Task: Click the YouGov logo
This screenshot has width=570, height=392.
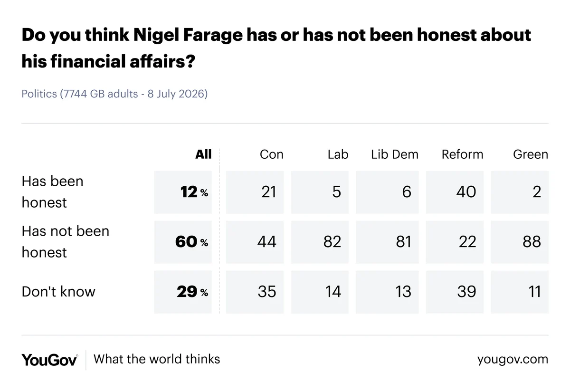Action: click(x=49, y=359)
